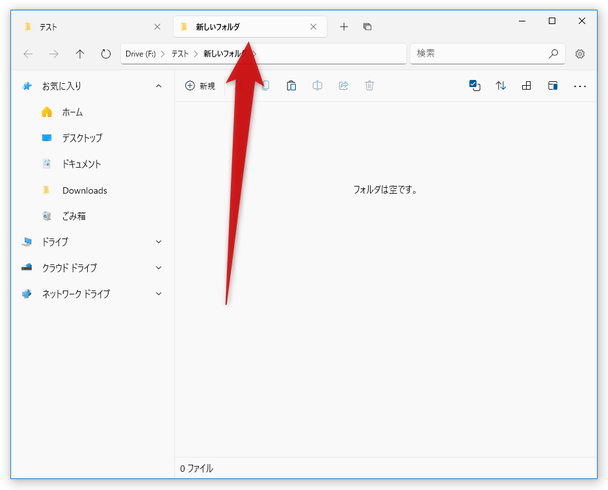Close the 新しいフォルダ tab

click(313, 27)
